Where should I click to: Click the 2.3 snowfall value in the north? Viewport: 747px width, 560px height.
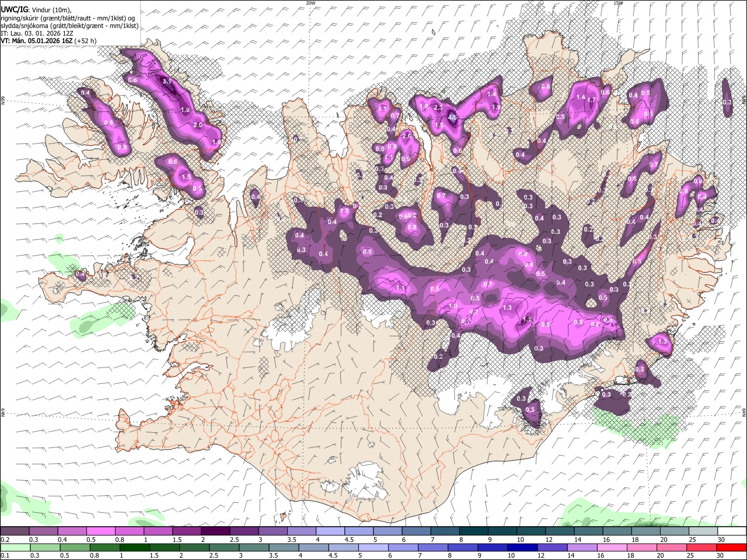point(438,107)
